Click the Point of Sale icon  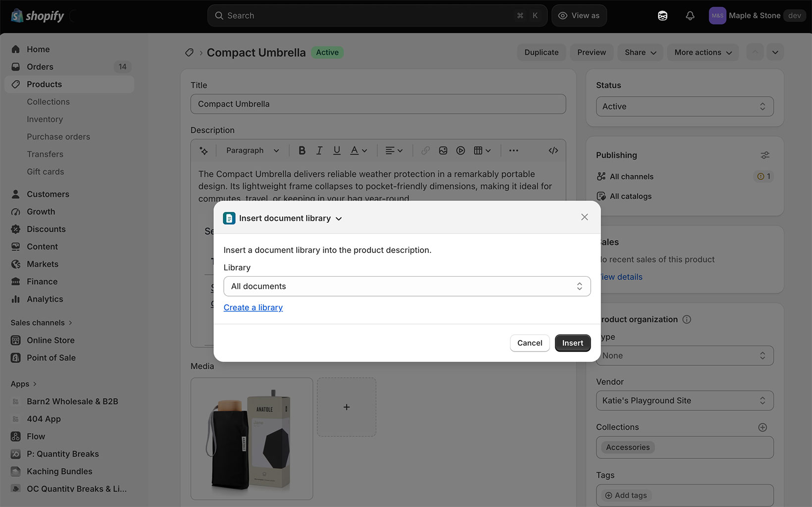[x=16, y=358]
